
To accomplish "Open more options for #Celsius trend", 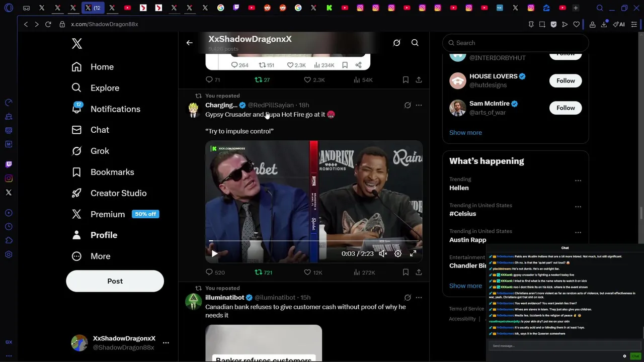I will (578, 207).
